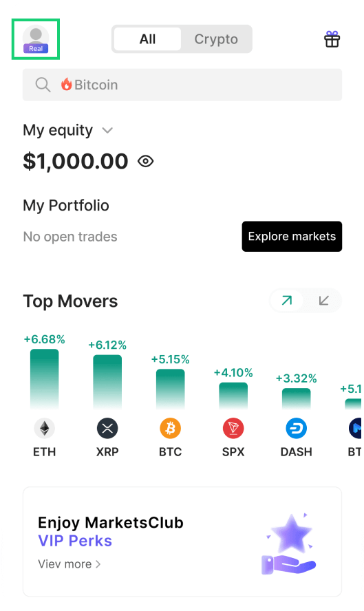Focus the Bitcoin search field
The height and width of the screenshot is (611, 364).
point(182,85)
